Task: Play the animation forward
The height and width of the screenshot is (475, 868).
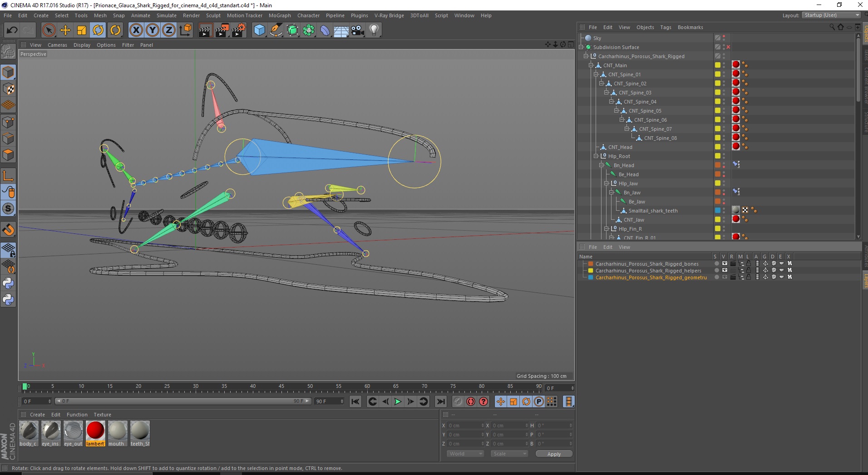Action: click(x=398, y=401)
